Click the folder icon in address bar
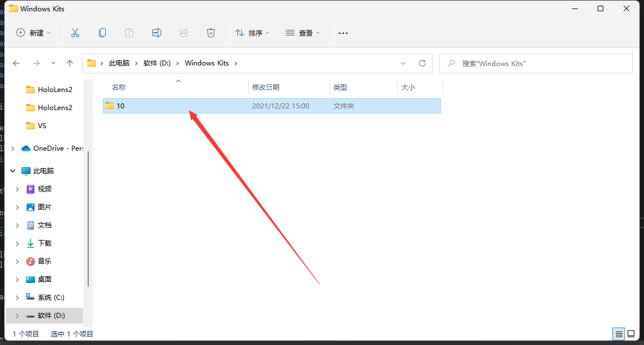Viewport: 644px width, 345px height. click(92, 63)
